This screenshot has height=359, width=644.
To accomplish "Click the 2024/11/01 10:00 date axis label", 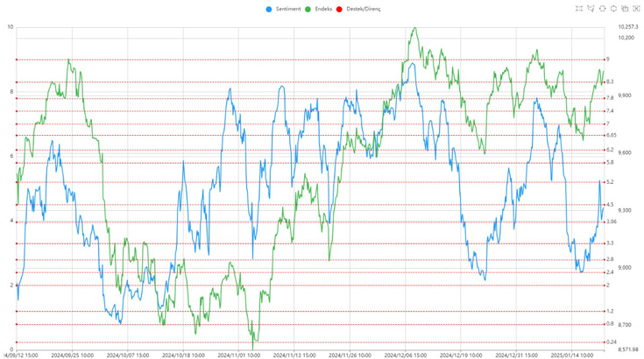I will point(238,355).
